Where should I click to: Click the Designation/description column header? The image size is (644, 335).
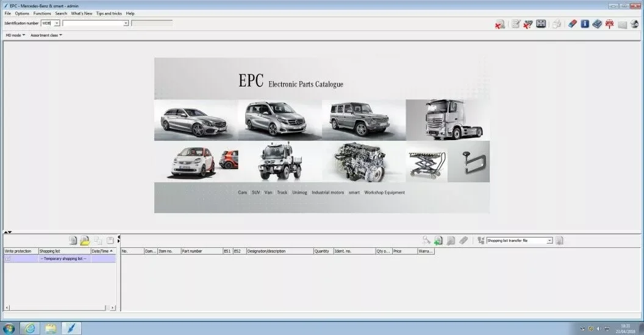click(279, 251)
